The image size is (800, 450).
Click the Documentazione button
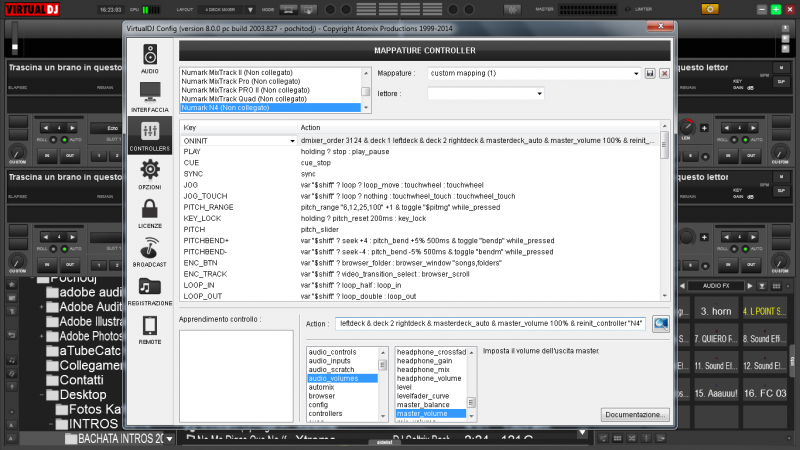(634, 414)
